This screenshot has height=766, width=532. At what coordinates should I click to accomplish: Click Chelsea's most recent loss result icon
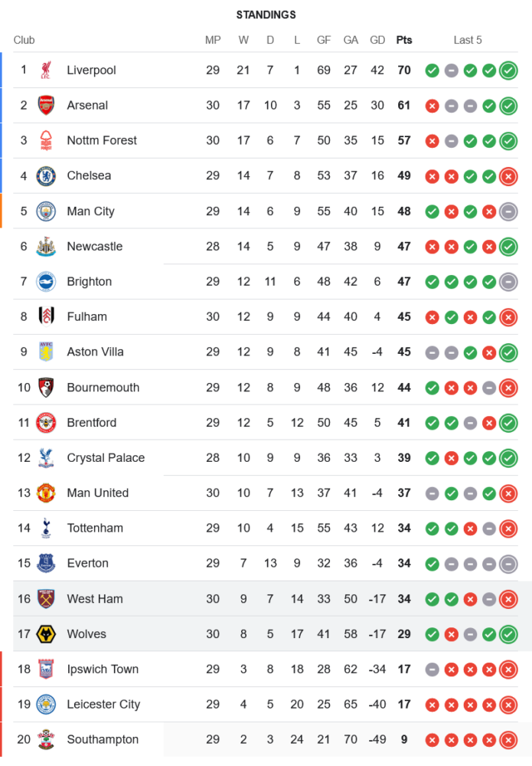coord(508,176)
